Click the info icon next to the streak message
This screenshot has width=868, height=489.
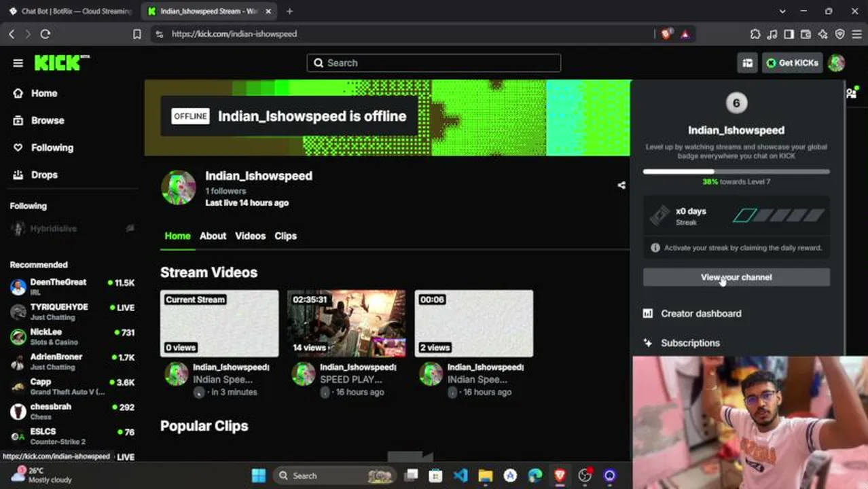pyautogui.click(x=655, y=248)
